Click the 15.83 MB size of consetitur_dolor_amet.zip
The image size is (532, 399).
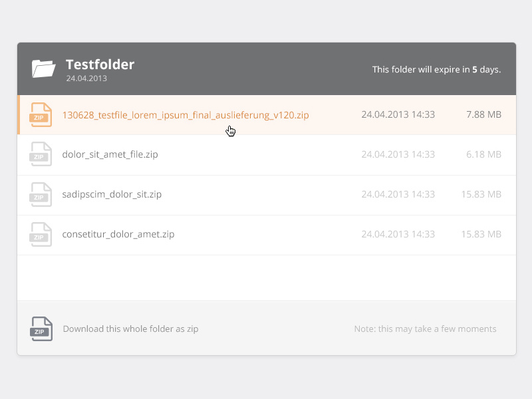coord(481,234)
